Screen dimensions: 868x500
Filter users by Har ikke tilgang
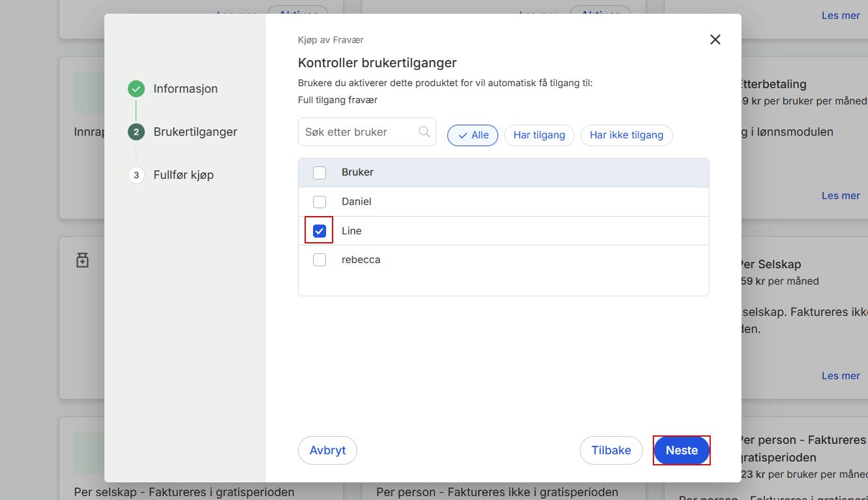coord(626,135)
